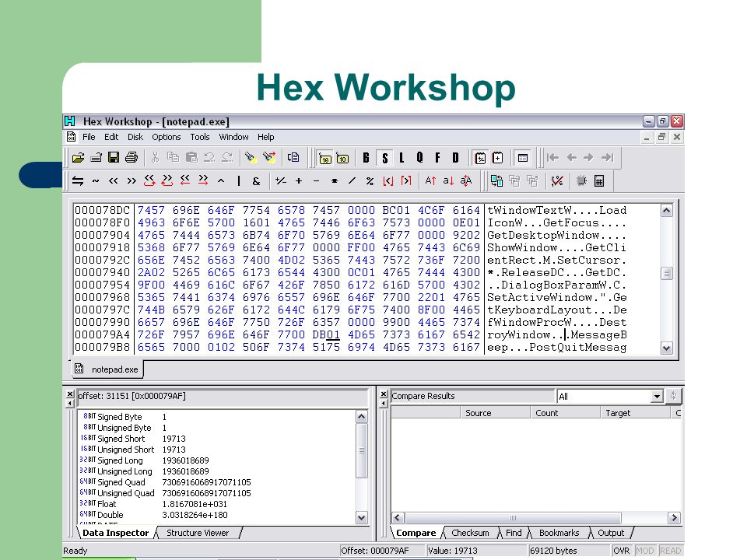The image size is (747, 560).
Task: Convert to upper case icon
Action: [430, 181]
